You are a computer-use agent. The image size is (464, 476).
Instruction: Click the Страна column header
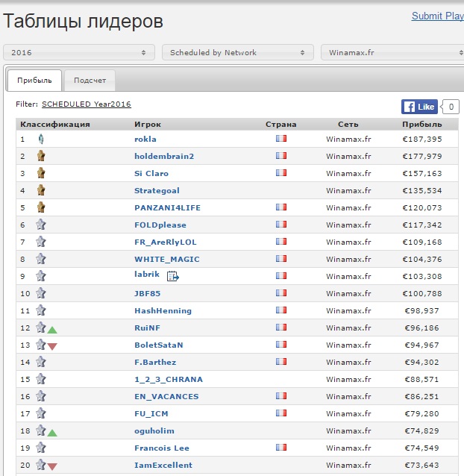tap(281, 125)
